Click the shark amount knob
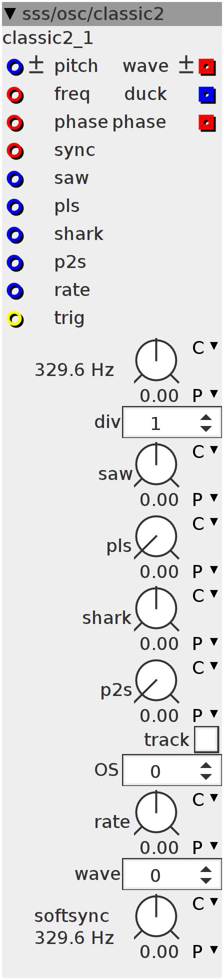The image size is (224, 980). [x=156, y=608]
